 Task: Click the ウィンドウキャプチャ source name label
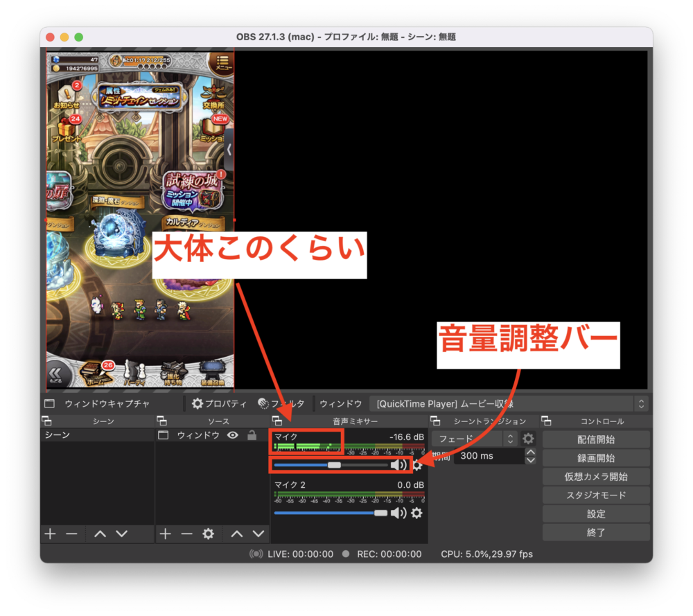coord(107,403)
